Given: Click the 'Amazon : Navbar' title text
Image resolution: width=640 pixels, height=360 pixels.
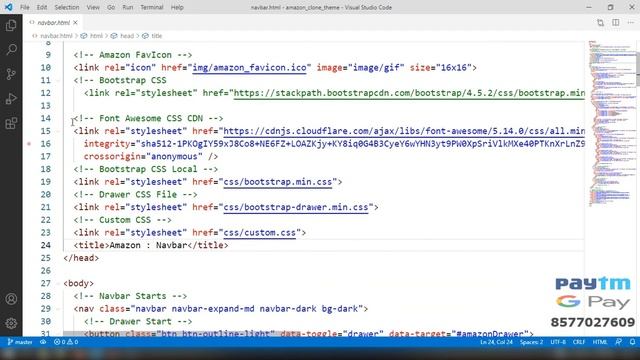Looking at the screenshot, I should pos(148,245).
